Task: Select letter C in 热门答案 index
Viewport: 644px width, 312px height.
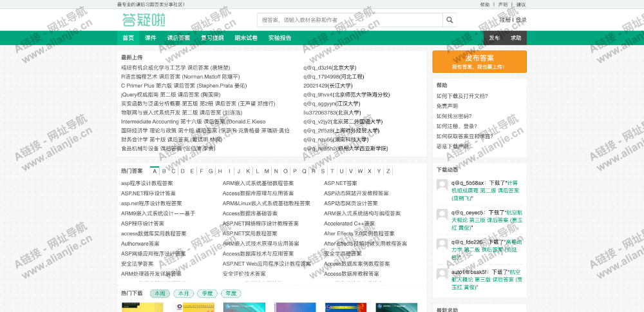Action: (x=173, y=171)
